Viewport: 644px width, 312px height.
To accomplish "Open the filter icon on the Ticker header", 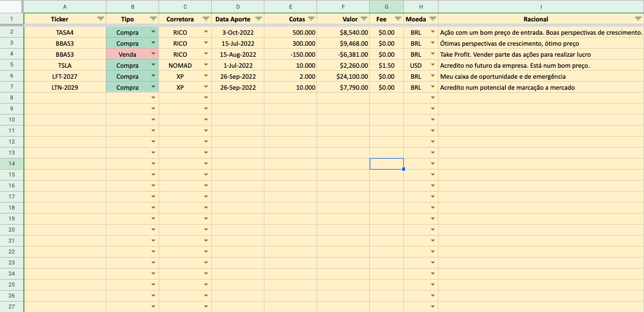I will point(101,19).
